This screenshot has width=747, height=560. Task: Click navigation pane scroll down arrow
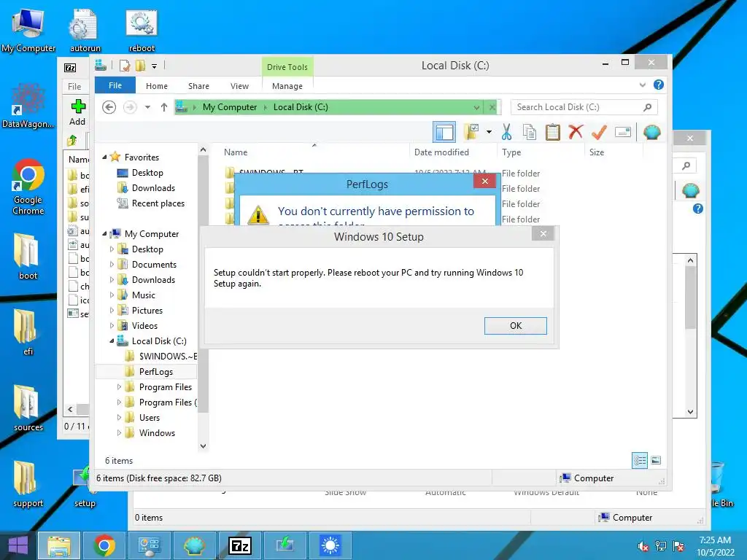point(203,446)
